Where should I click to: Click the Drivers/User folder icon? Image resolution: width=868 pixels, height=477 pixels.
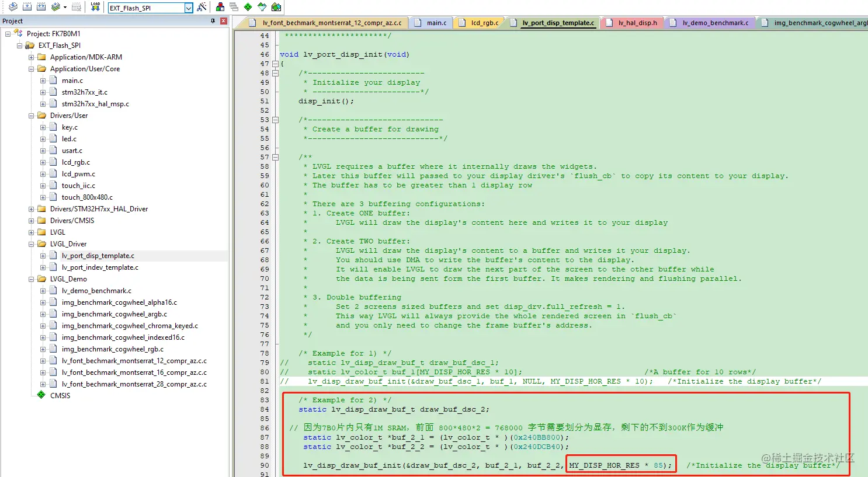coord(41,116)
